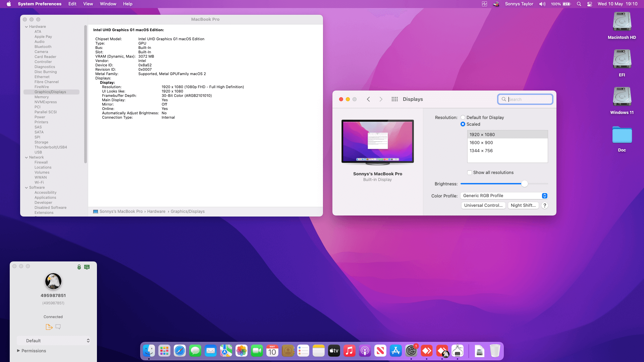This screenshot has width=644, height=362.
Task: Click the Brightness slider knob
Action: coord(525,184)
